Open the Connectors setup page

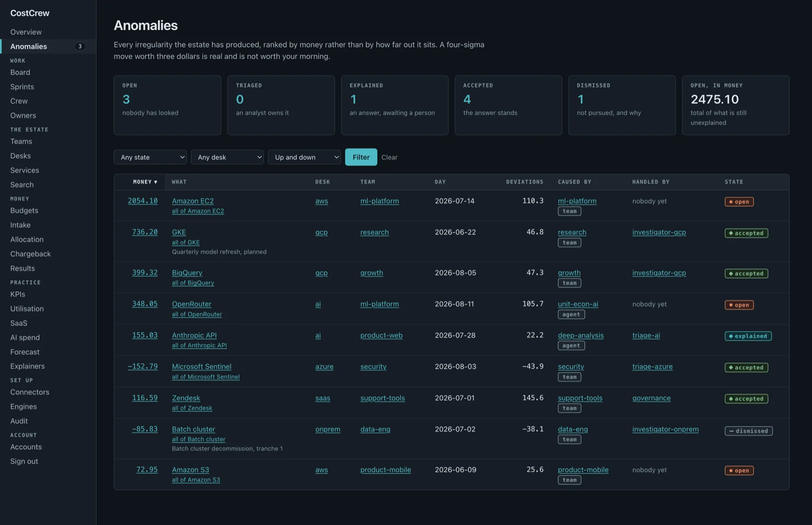pos(30,392)
